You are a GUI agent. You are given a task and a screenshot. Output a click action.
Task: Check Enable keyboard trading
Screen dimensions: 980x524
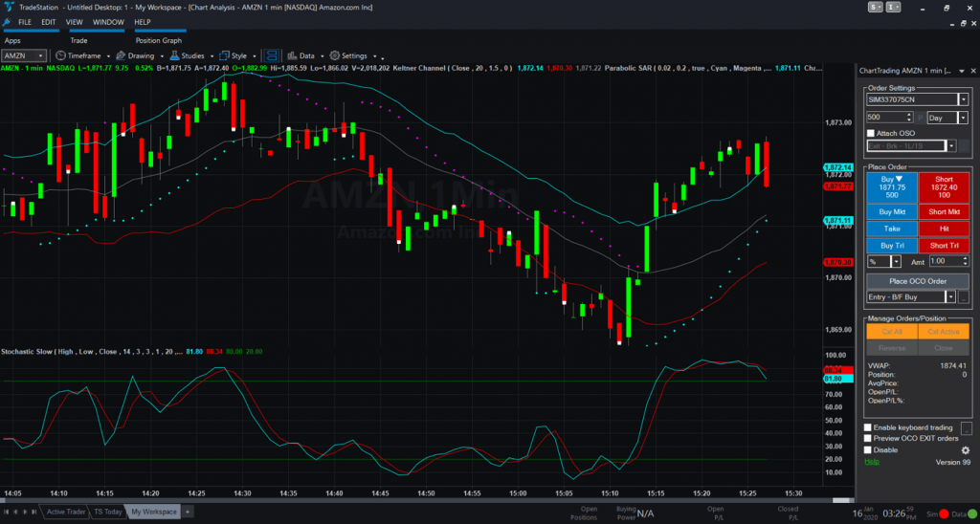click(x=867, y=427)
